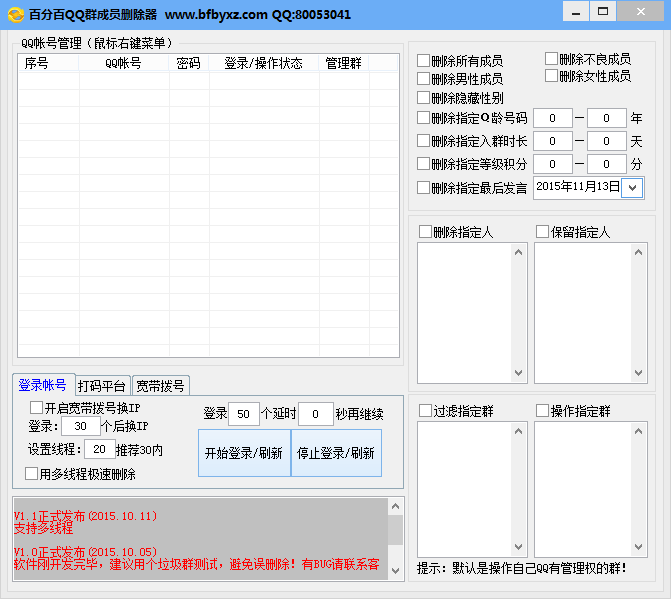Select the 登录帐号 tab

tap(42, 385)
